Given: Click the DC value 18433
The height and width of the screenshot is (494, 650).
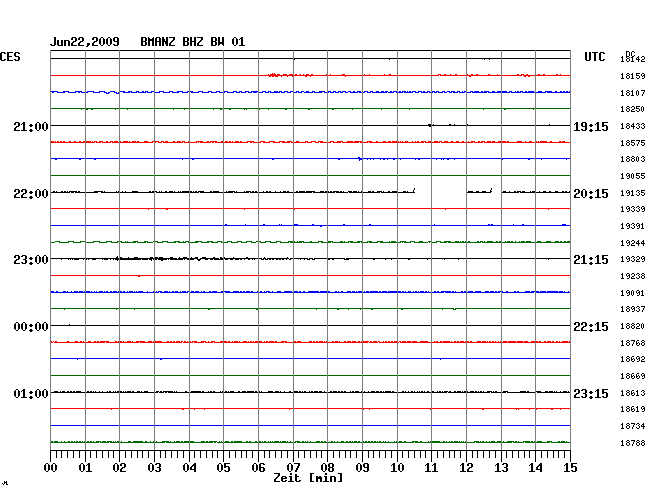Looking at the screenshot, I should tap(633, 126).
